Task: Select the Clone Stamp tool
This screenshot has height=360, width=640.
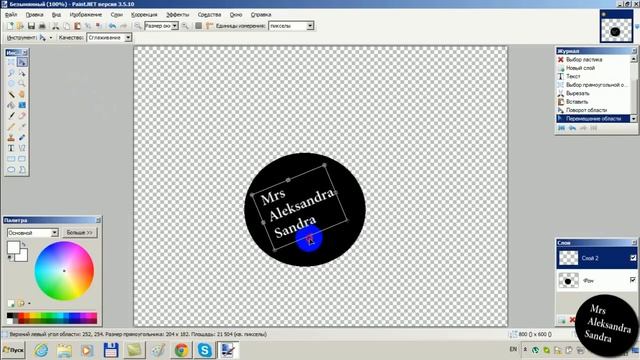Action: pyautogui.click(x=11, y=137)
